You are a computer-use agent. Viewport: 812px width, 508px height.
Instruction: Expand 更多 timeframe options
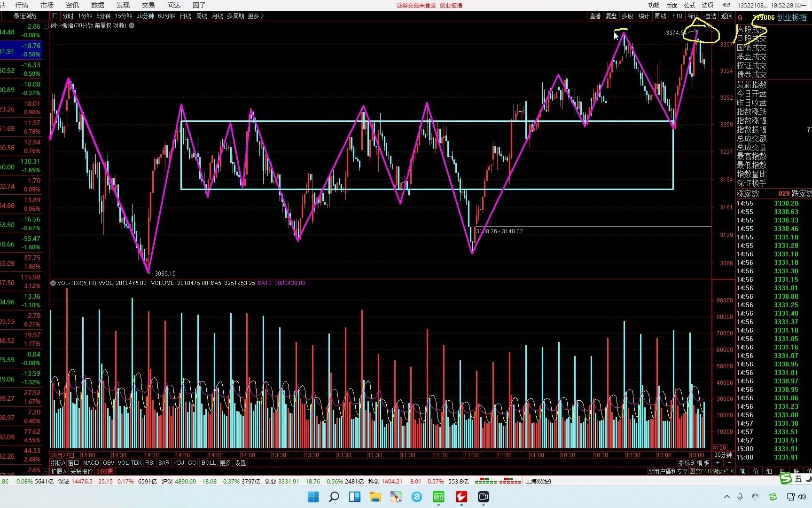pyautogui.click(x=256, y=16)
